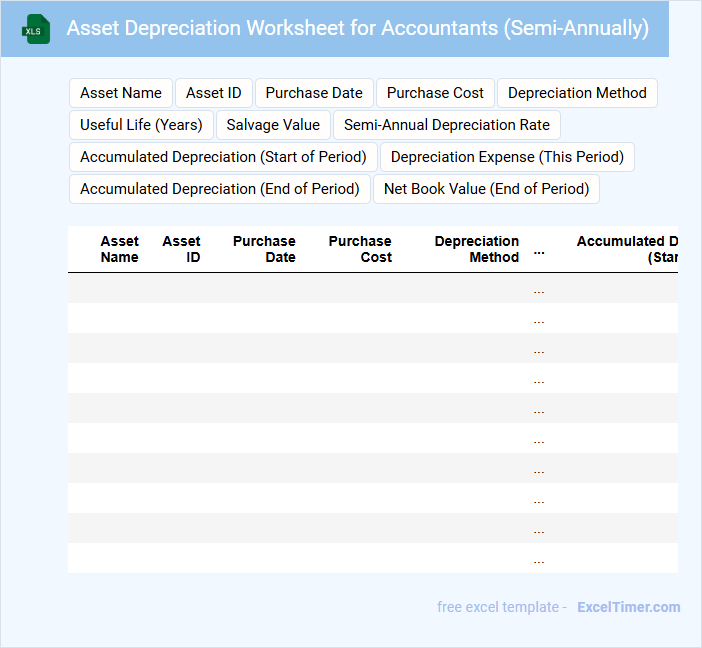Click the Depreciation Method column header
Screen dimensions: 702x648
click(x=477, y=249)
